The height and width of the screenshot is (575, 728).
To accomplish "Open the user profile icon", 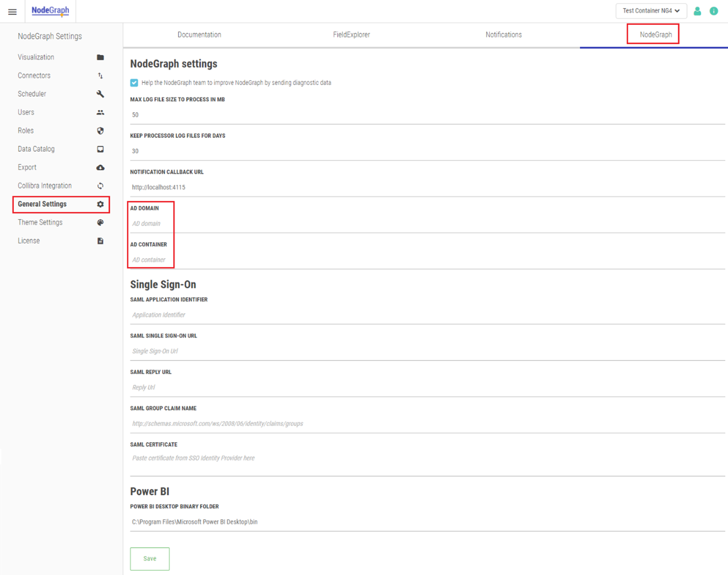I will [697, 11].
